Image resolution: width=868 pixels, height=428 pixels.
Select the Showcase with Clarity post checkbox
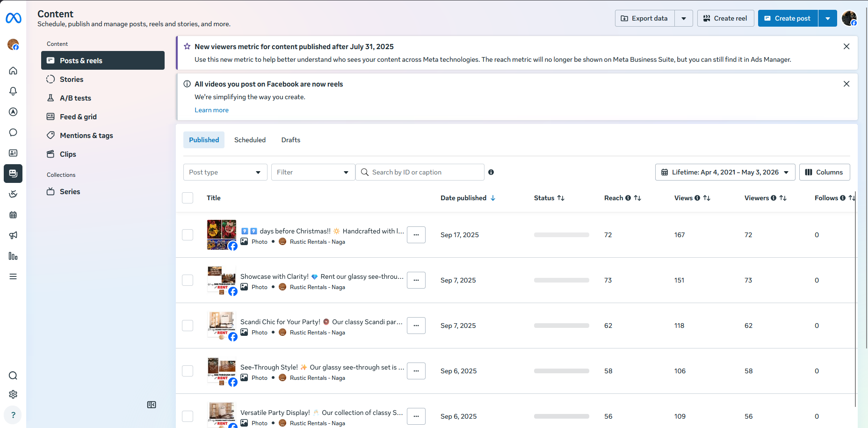pyautogui.click(x=188, y=280)
